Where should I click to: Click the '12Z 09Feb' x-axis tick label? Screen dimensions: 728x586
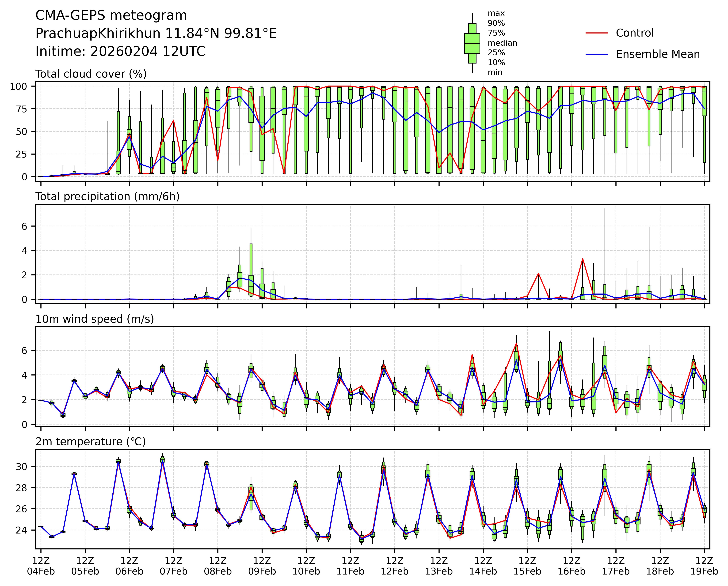click(262, 566)
